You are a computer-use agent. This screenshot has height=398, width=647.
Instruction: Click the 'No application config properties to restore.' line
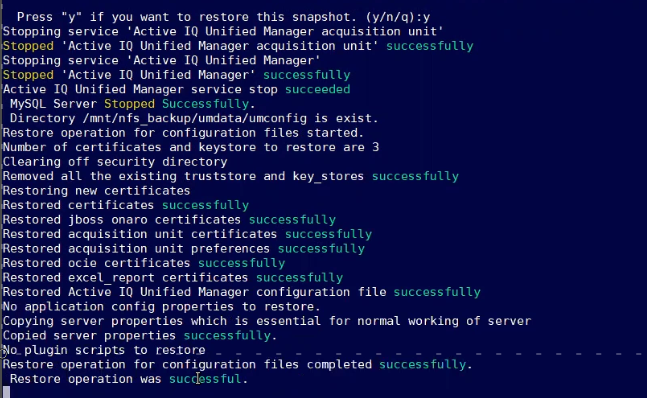click(162, 307)
